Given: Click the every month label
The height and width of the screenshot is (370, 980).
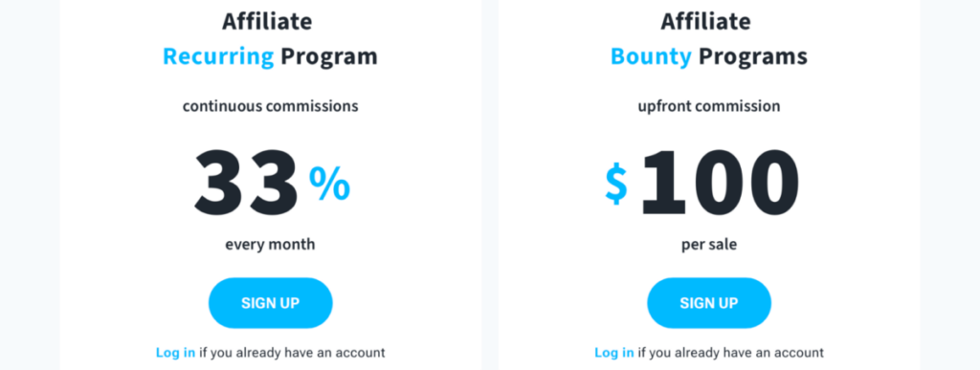Looking at the screenshot, I should tap(270, 245).
